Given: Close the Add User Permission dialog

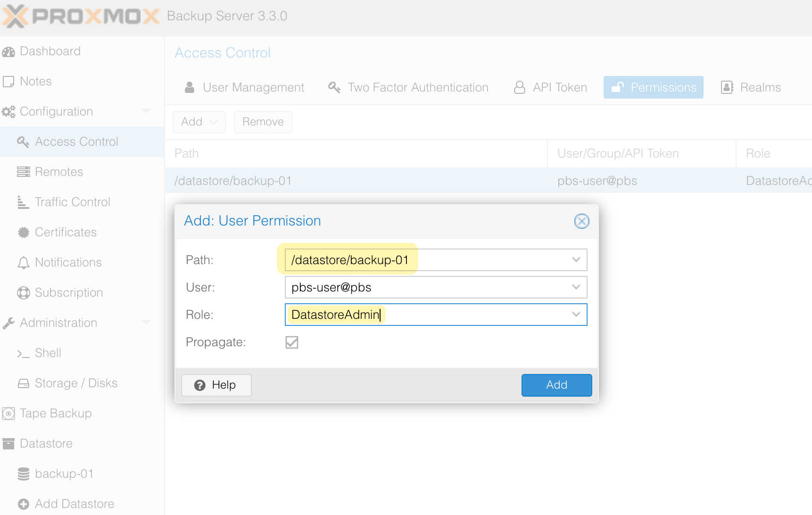Looking at the screenshot, I should coord(581,221).
